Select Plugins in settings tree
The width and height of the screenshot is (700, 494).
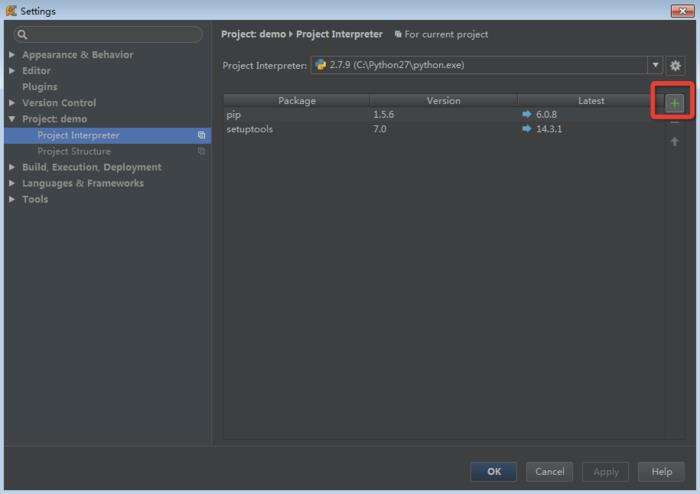(x=40, y=87)
